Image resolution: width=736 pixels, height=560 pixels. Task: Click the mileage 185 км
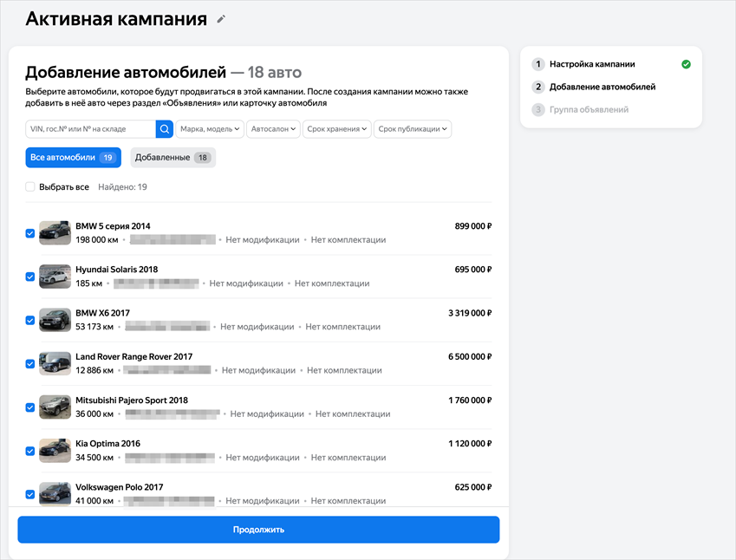tap(88, 283)
